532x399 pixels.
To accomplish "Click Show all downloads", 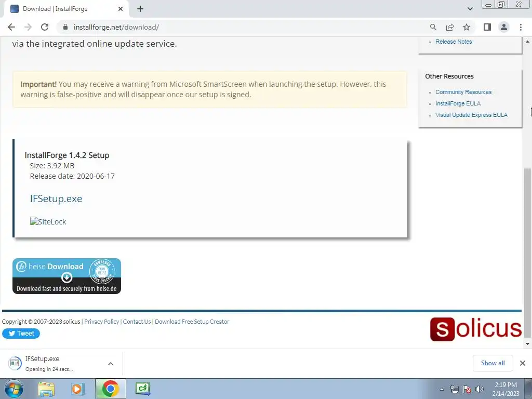I will coord(493,363).
